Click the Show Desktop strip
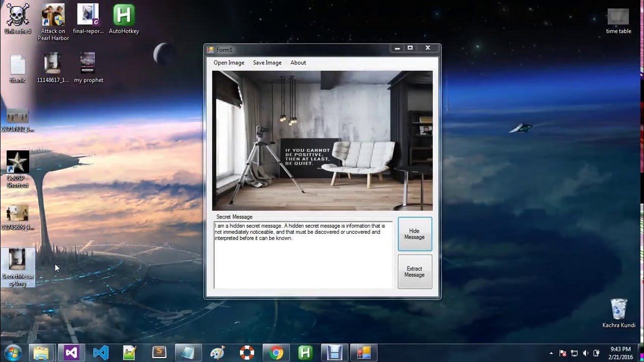Screen dimensions: 644x362 pyautogui.click(x=641, y=353)
